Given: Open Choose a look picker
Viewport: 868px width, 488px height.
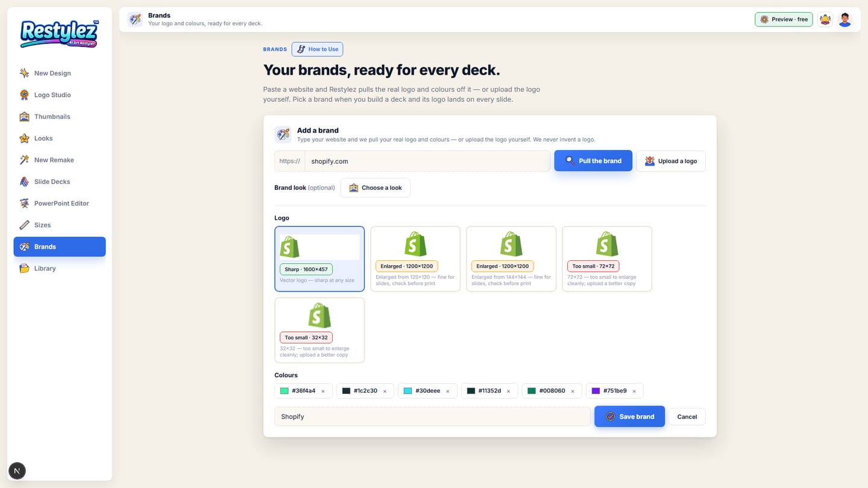Looking at the screenshot, I should [376, 187].
